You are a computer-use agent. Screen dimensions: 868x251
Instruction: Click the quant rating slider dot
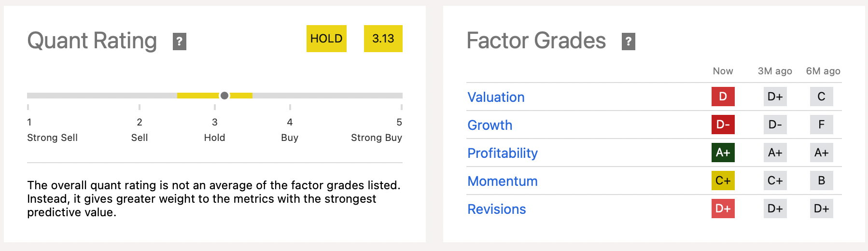pyautogui.click(x=224, y=96)
